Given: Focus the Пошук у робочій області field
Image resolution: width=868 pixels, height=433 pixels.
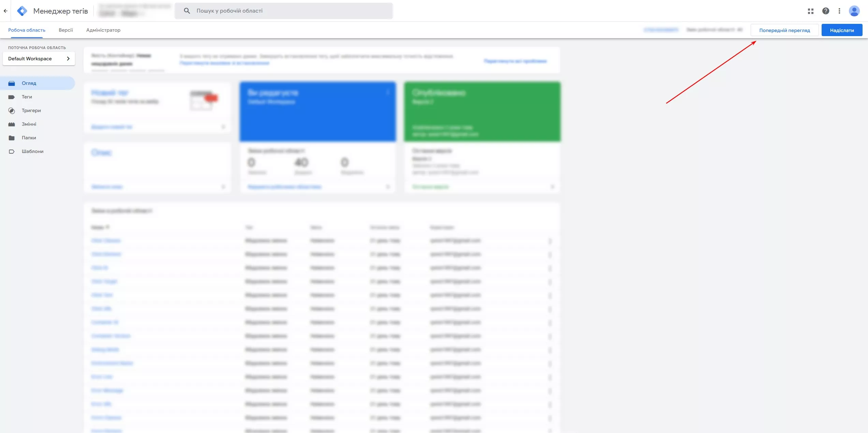Looking at the screenshot, I should click(x=284, y=11).
